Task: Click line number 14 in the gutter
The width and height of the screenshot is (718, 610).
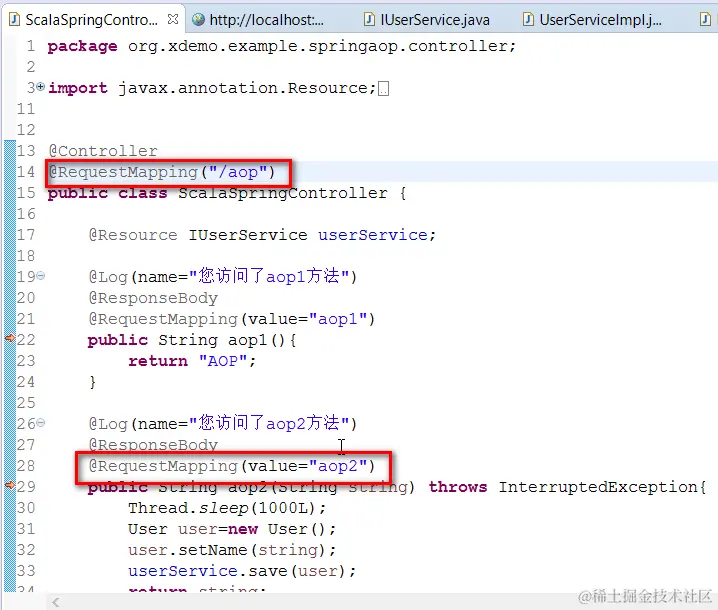Action: point(26,172)
